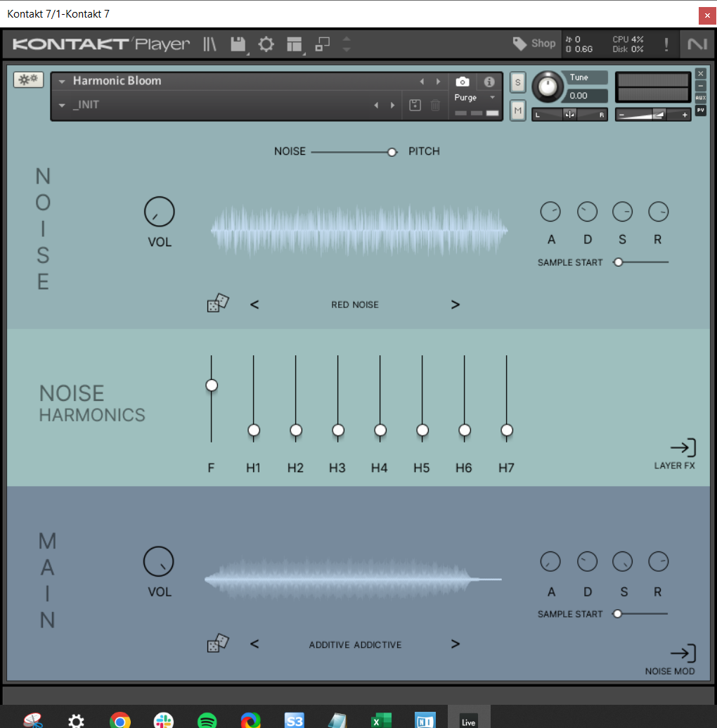
Task: Open NOISE MOD arrow icon
Action: click(683, 653)
